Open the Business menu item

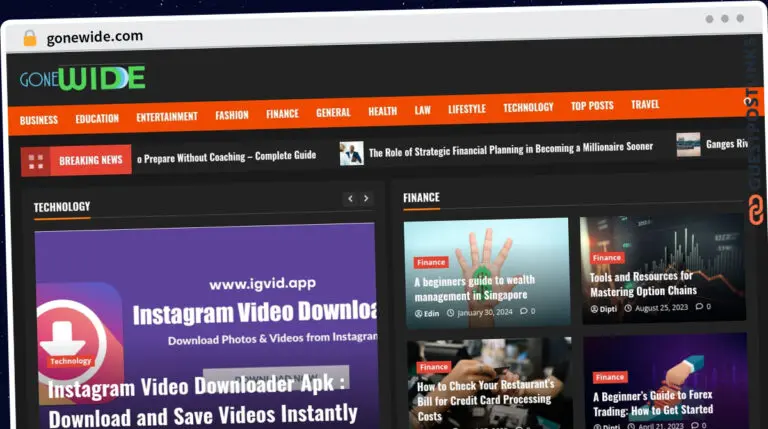[x=39, y=120]
